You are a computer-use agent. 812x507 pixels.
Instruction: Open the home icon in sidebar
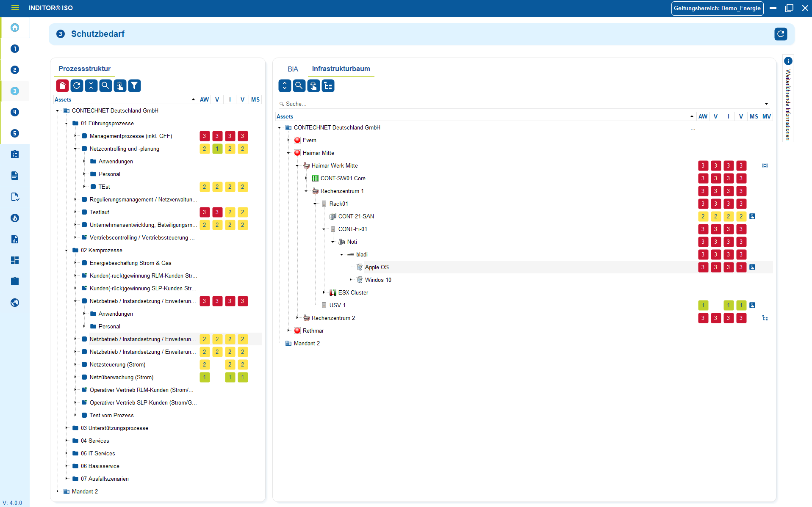click(x=15, y=28)
